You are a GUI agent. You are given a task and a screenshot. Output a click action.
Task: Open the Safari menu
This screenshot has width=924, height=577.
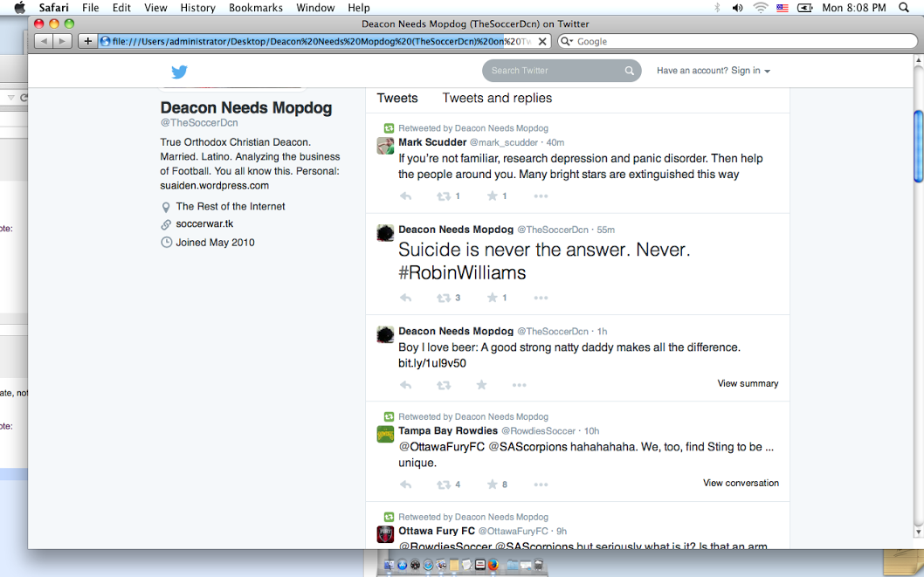[x=53, y=8]
